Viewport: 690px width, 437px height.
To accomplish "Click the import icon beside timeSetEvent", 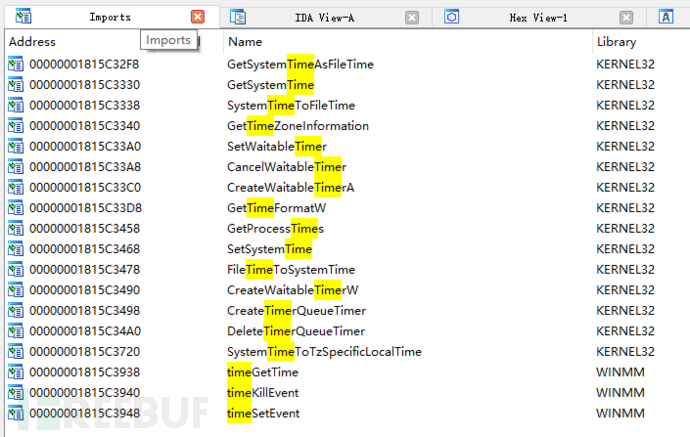I will tap(15, 413).
